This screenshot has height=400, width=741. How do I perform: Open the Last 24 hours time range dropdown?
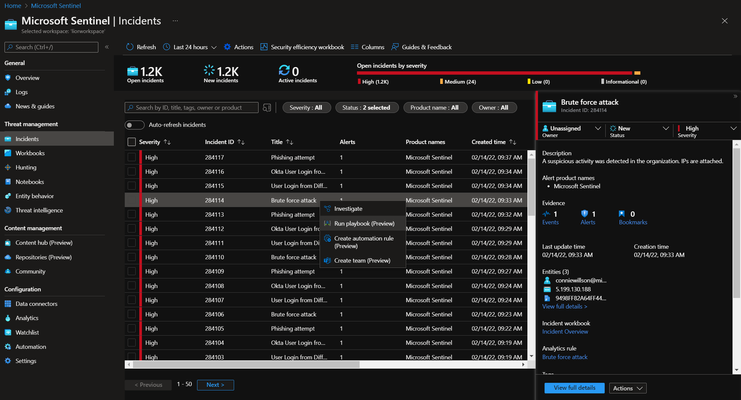pyautogui.click(x=190, y=47)
